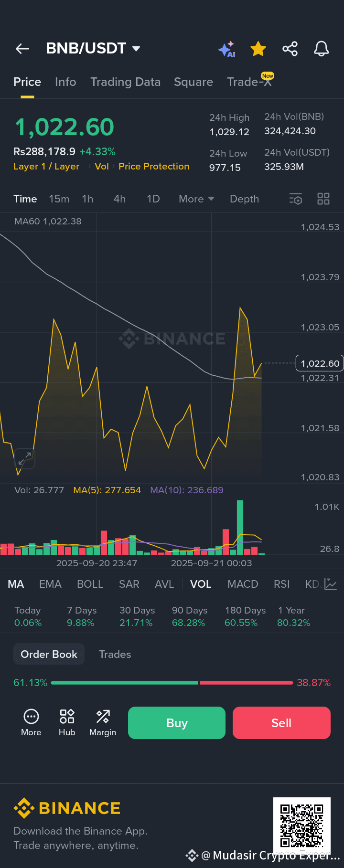Screen dimensions: 344x868
Task: Switch to the Info tab
Action: click(x=65, y=82)
